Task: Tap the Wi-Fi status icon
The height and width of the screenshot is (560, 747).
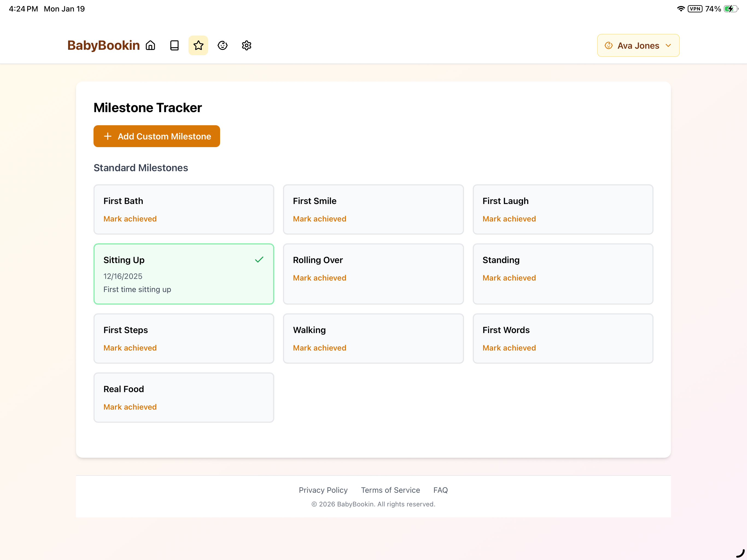Action: pos(681,9)
